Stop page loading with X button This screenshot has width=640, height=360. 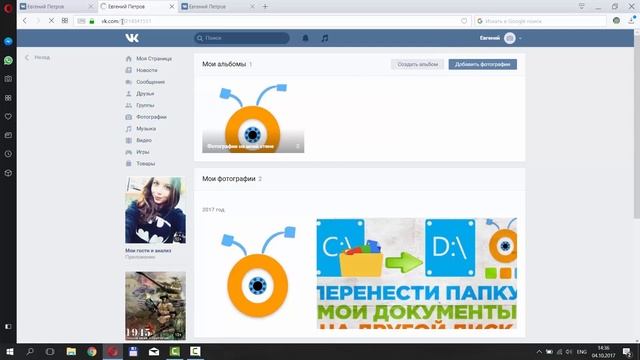51,21
